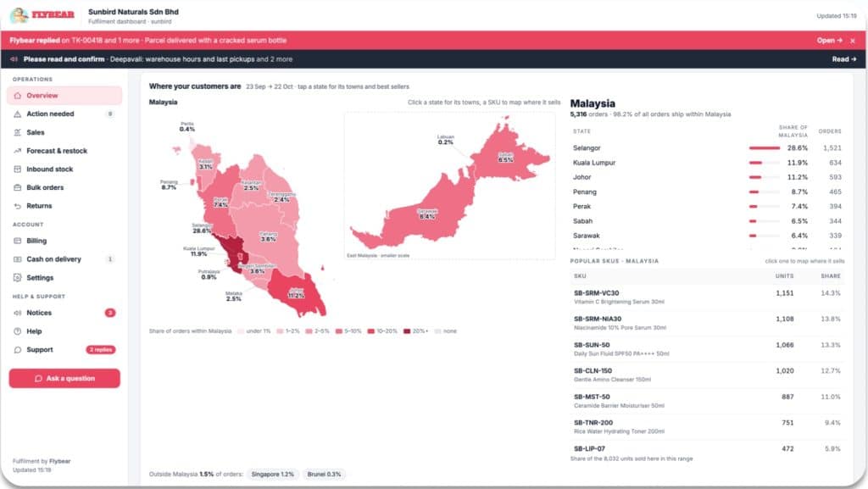Click the 5–10% legend color swatch
Viewport: 868px width, 489px height.
[x=339, y=331]
